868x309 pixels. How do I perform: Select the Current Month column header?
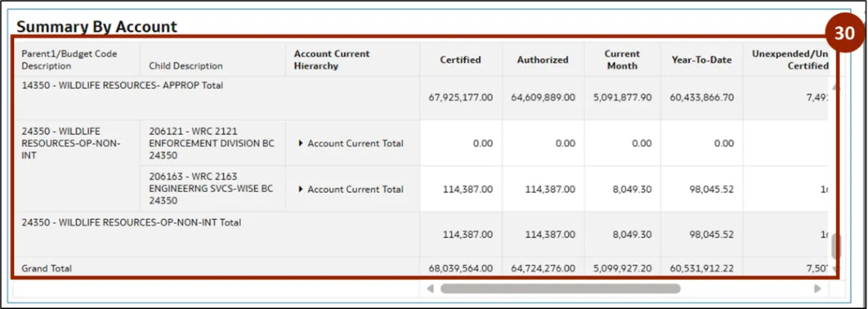pos(622,60)
